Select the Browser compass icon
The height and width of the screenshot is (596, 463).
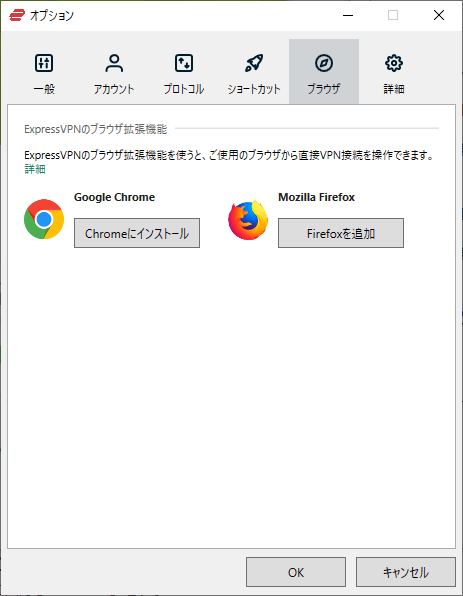pyautogui.click(x=324, y=63)
